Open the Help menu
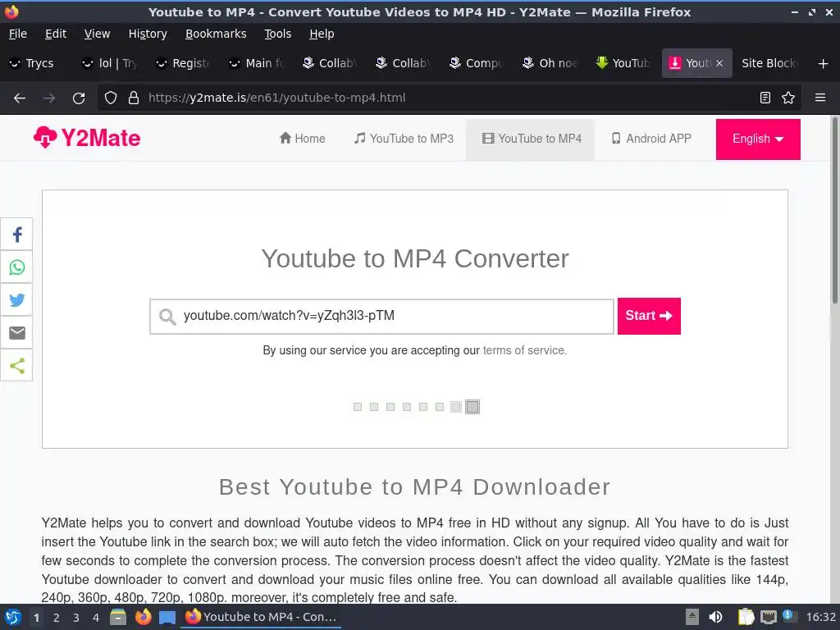The width and height of the screenshot is (840, 630). point(322,34)
